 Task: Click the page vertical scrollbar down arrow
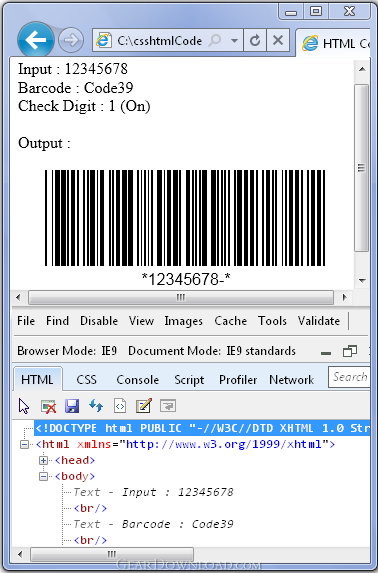tap(362, 280)
